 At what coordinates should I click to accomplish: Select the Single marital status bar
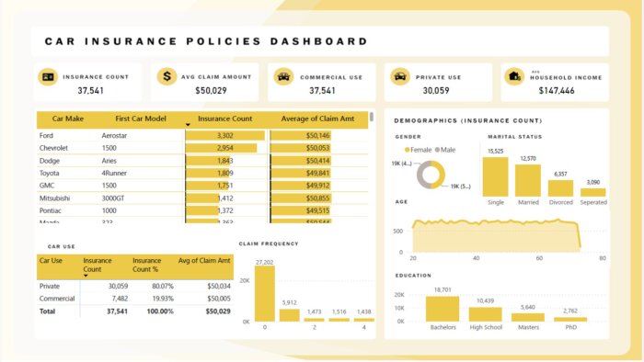pyautogui.click(x=495, y=176)
